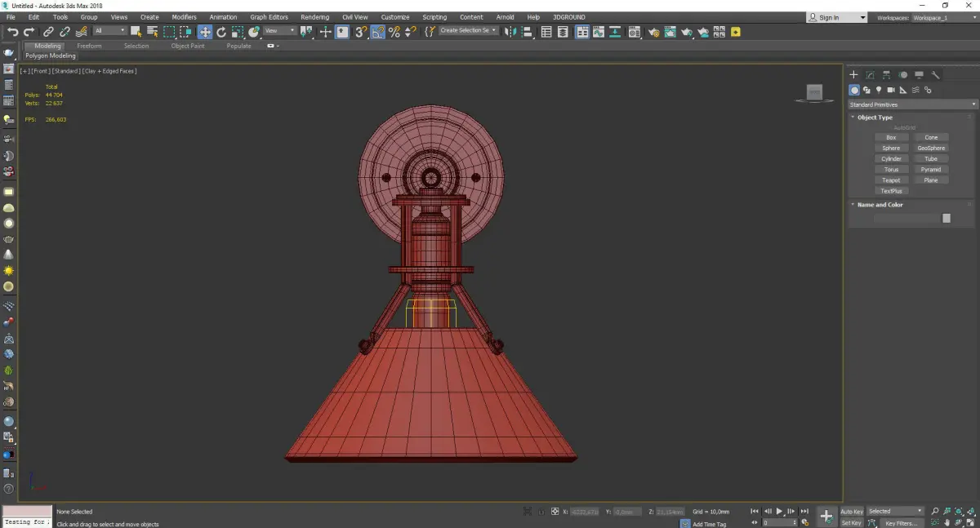980x528 pixels.
Task: Open Create Selection Set dropdown
Action: (468, 31)
